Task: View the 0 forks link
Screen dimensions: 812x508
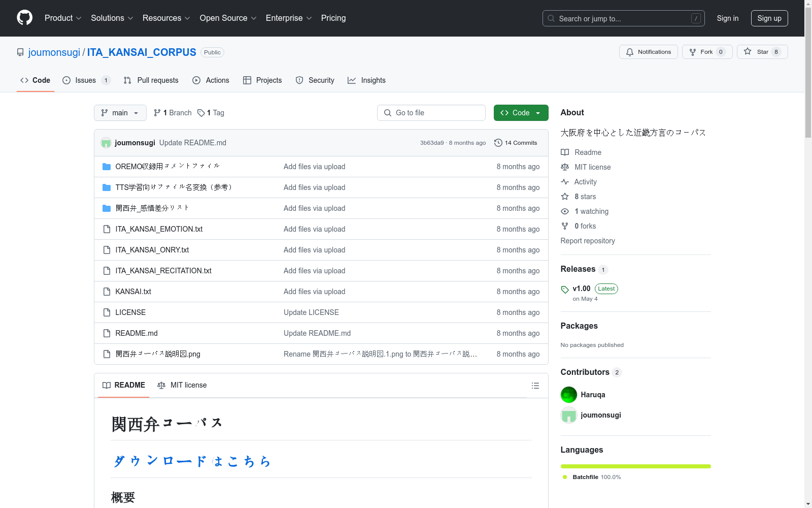Action: pos(579,226)
